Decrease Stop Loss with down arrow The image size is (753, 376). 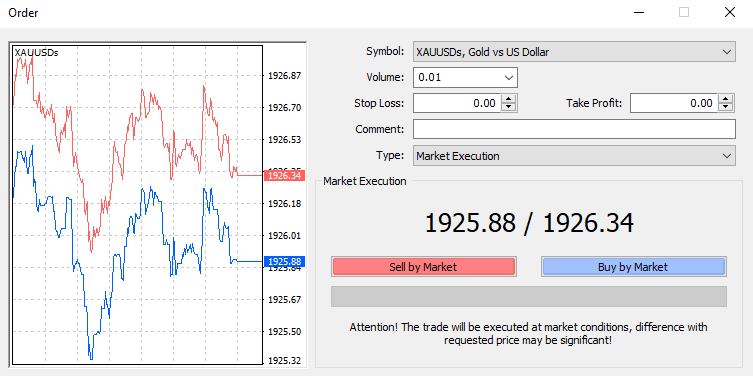tap(509, 107)
